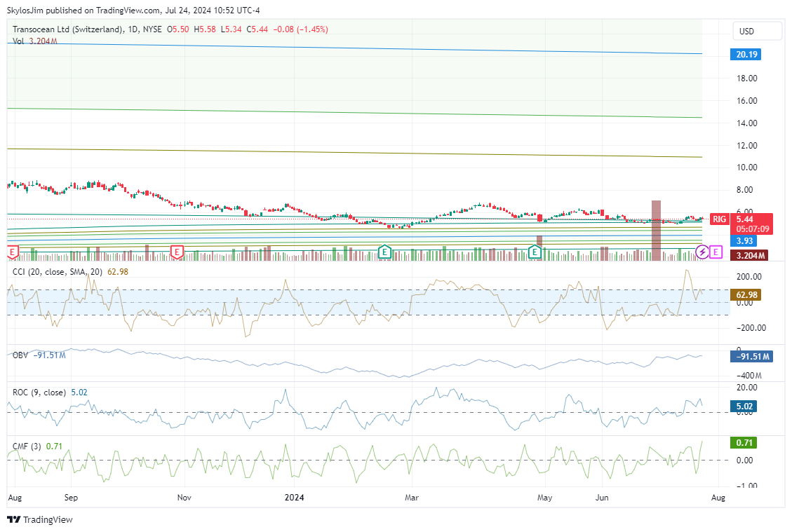This screenshot has width=792, height=532.
Task: Click the blue 20.19 price label
Action: (x=746, y=55)
